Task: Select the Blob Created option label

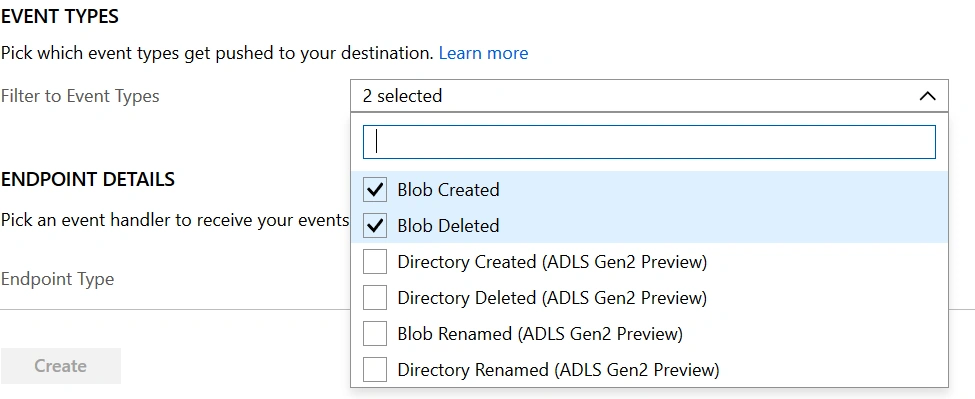Action: tap(448, 190)
